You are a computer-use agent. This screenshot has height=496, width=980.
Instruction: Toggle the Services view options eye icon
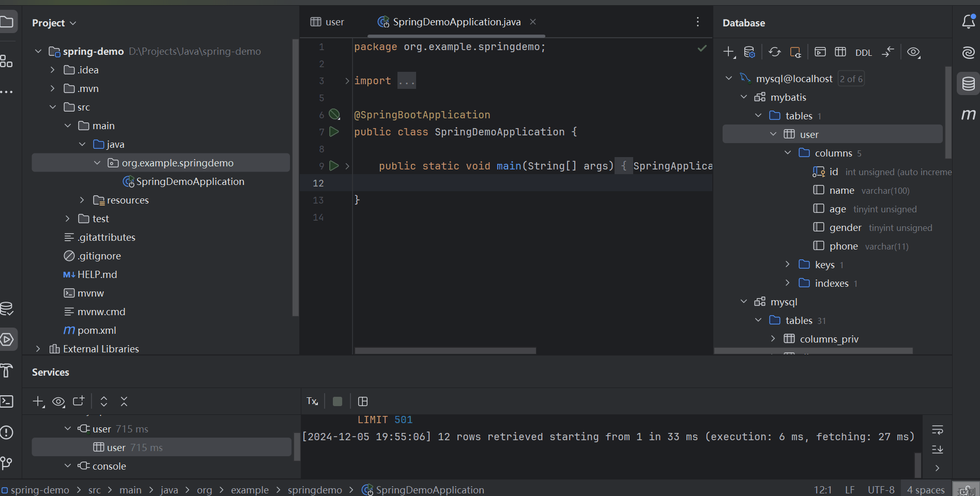click(x=58, y=401)
